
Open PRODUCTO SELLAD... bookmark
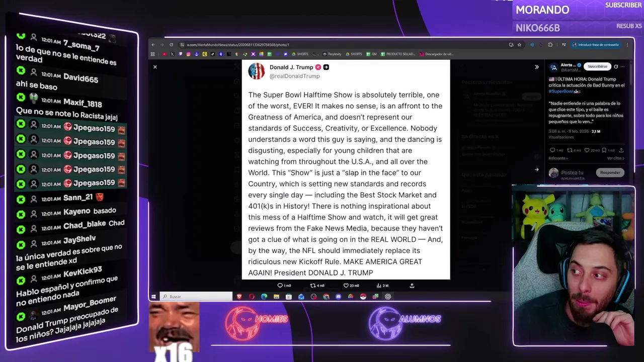pyautogui.click(x=398, y=54)
